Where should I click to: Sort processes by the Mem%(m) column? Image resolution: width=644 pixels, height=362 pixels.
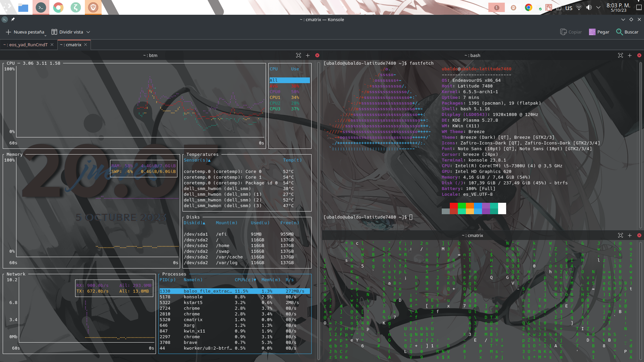(x=271, y=280)
